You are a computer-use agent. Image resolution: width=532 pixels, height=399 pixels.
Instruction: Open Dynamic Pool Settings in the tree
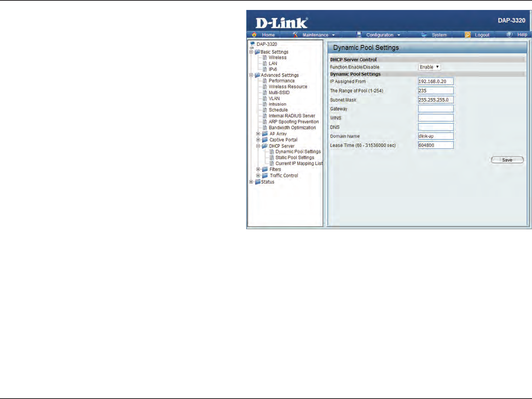click(298, 152)
